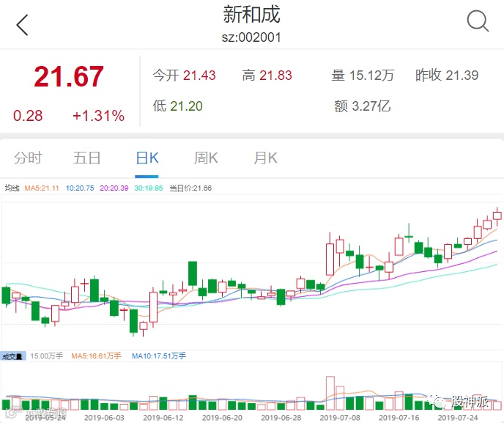Tap the current price 21.67
The height and width of the screenshot is (423, 504).
click(x=69, y=76)
